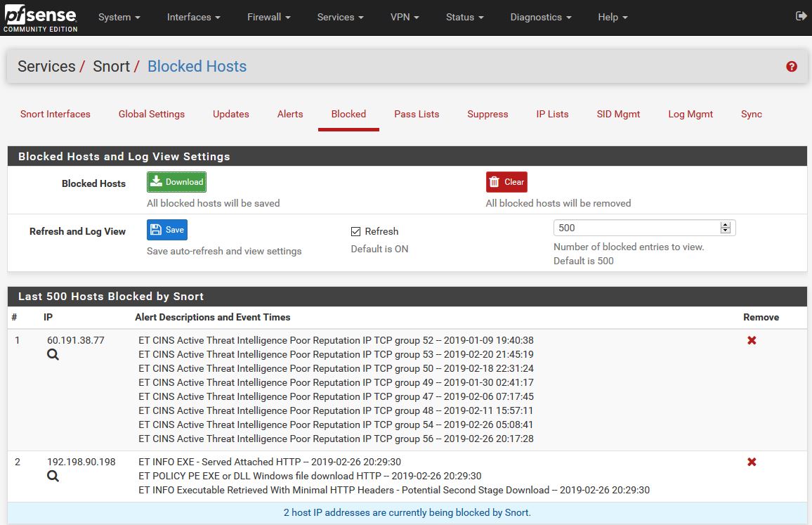Click the Remove column header
Viewport: 812px width, 525px height.
tap(761, 317)
